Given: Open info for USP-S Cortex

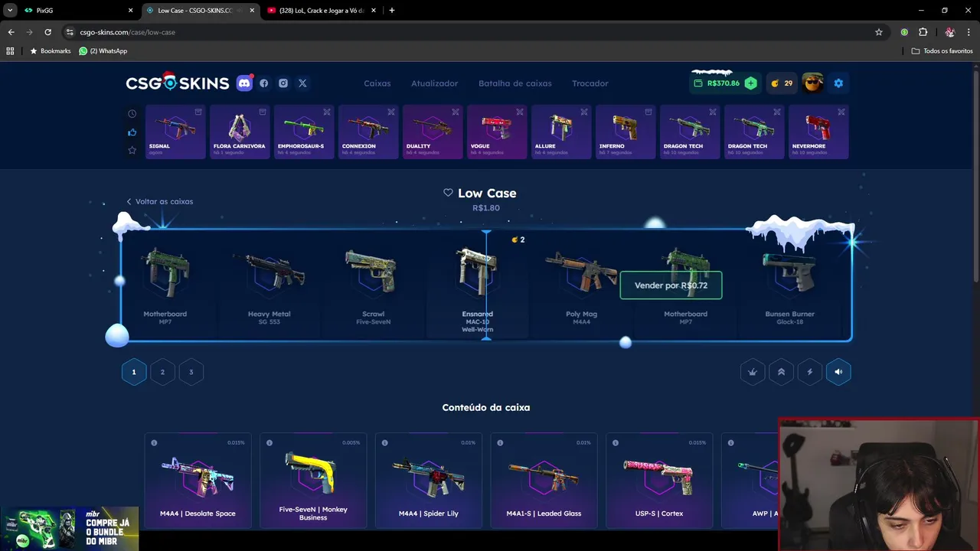Looking at the screenshot, I should tap(616, 443).
